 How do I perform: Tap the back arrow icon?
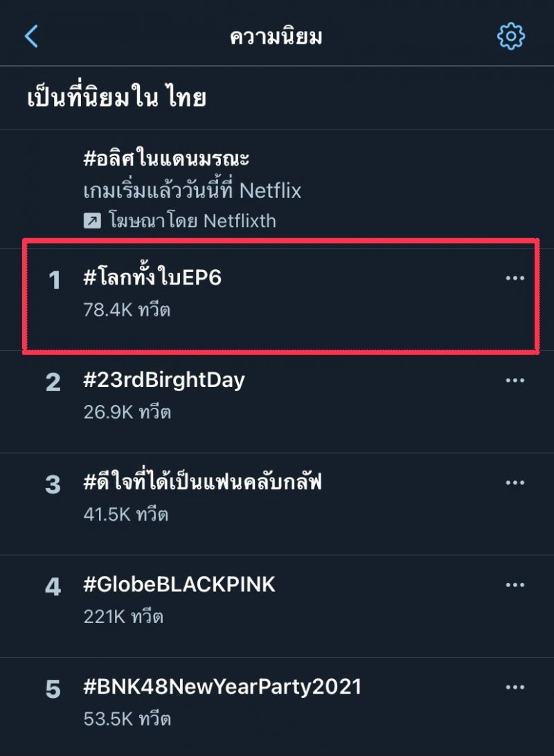pyautogui.click(x=31, y=36)
